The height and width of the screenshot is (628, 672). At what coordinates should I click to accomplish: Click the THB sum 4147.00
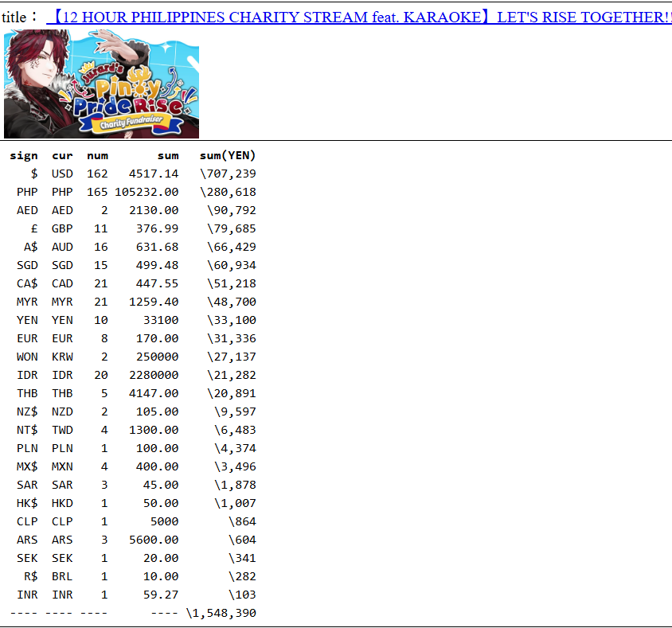coord(154,393)
